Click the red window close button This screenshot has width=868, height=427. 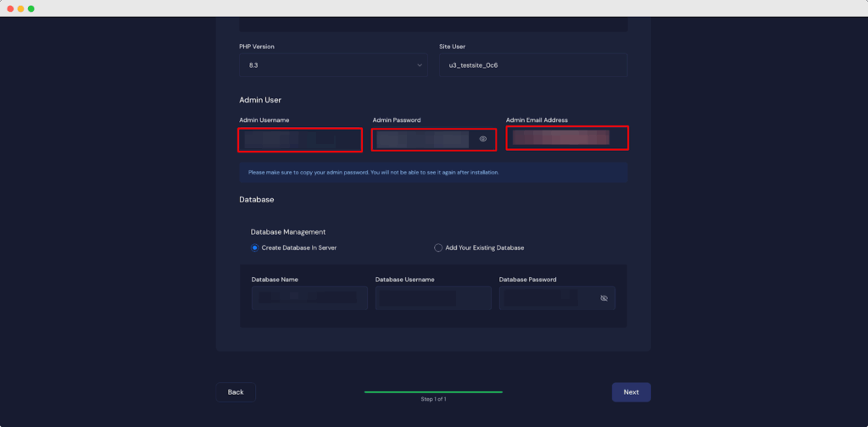point(8,8)
